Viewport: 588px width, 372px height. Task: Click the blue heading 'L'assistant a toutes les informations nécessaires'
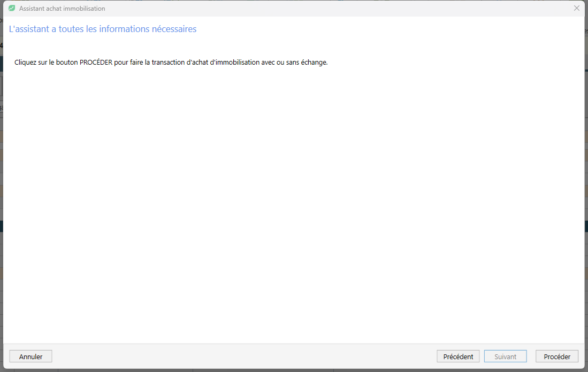[x=103, y=29]
